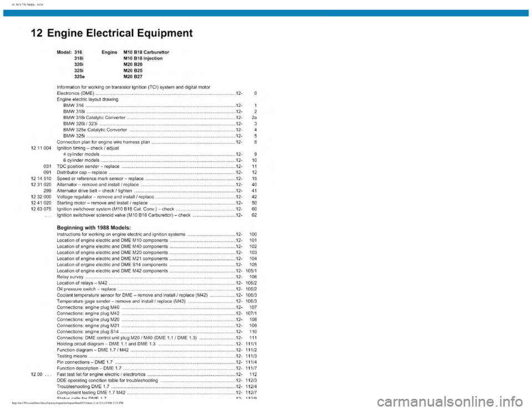Click 'Alternator drive belt – check / tighten'

point(157,191)
